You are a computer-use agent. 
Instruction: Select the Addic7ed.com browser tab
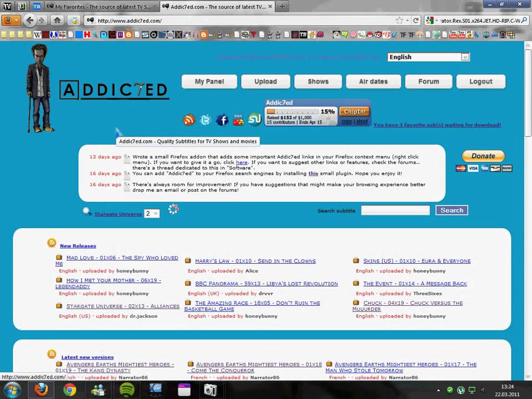point(217,7)
